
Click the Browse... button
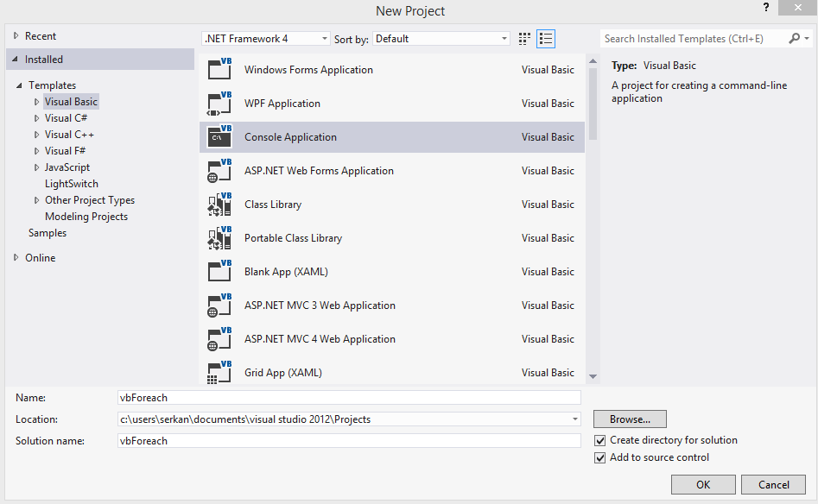tap(630, 419)
